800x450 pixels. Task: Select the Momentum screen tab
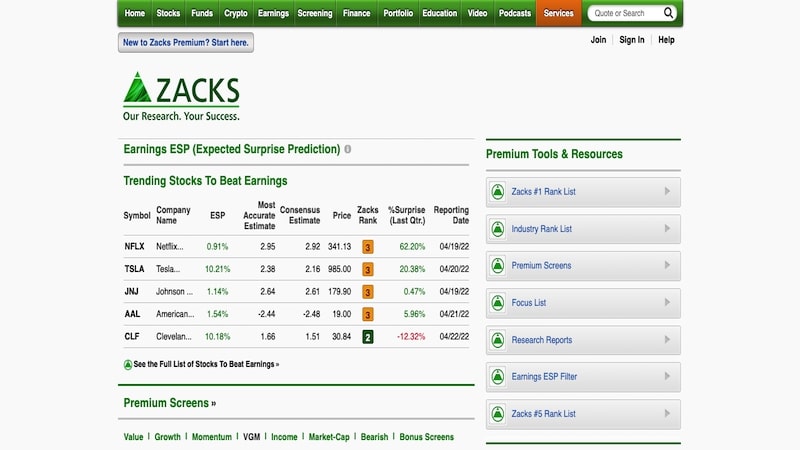click(x=212, y=437)
